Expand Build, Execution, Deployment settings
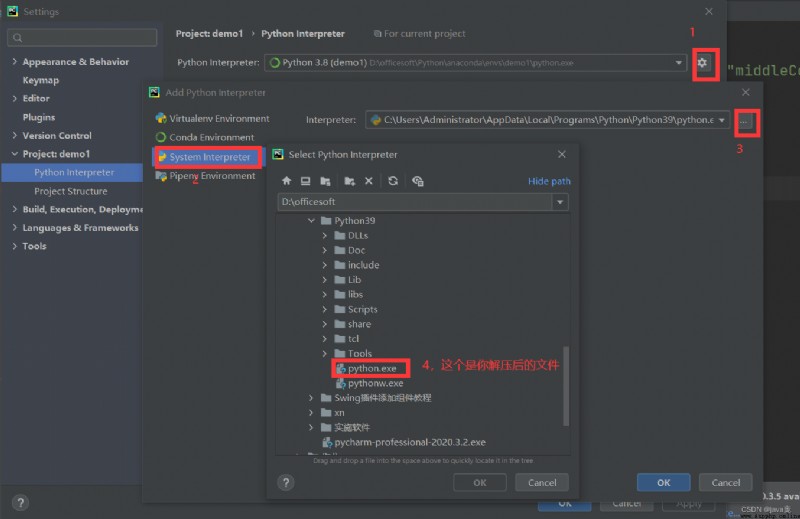800x519 pixels. coord(14,209)
